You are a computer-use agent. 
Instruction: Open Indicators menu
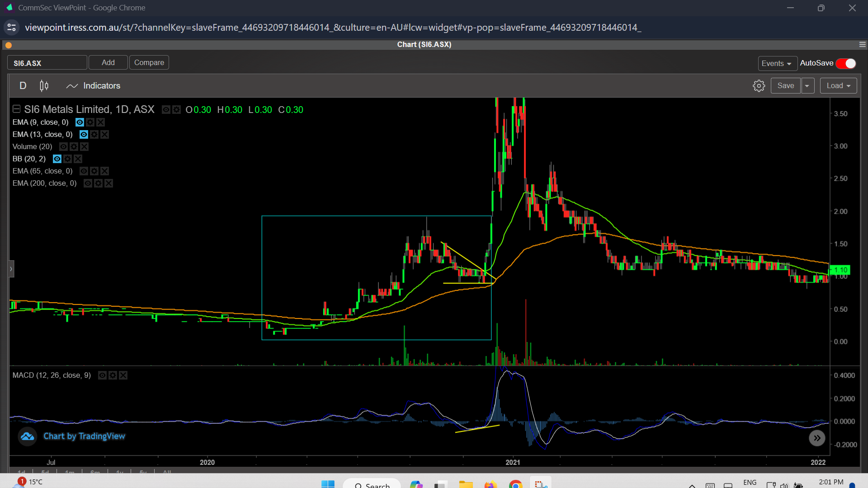[93, 86]
